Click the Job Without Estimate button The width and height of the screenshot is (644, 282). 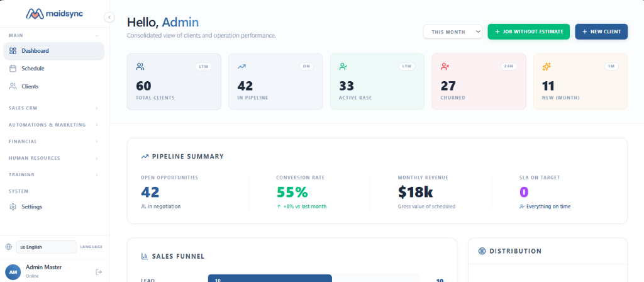[x=528, y=31]
